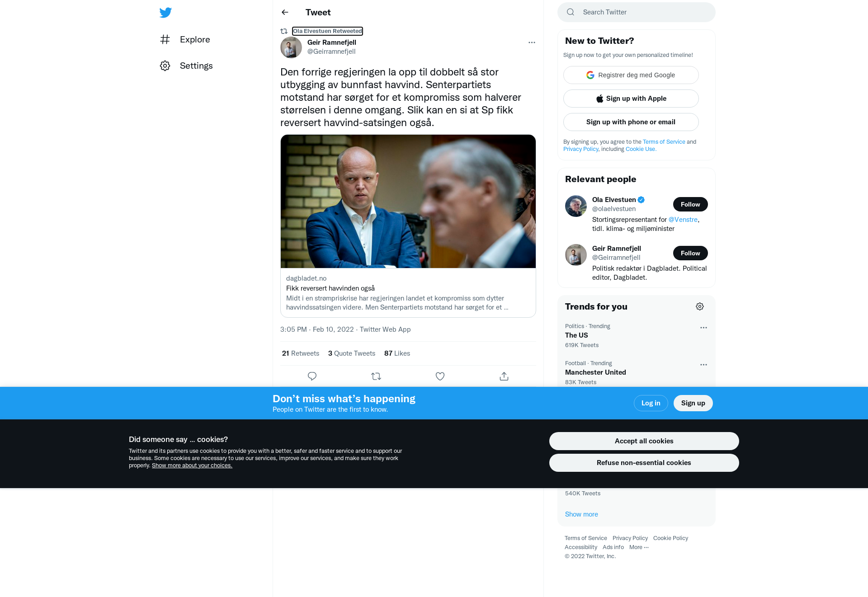Accept all cookies
Screen dimensions: 868x597
point(644,441)
